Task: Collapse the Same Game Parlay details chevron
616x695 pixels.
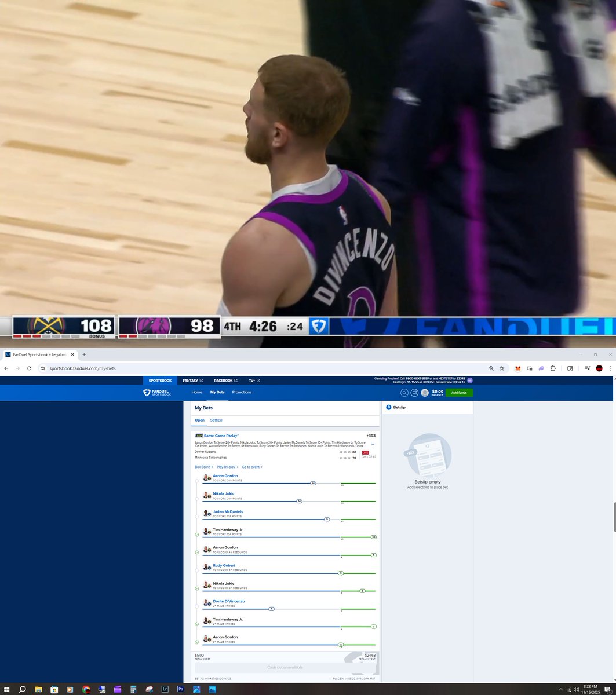Action: (x=373, y=444)
